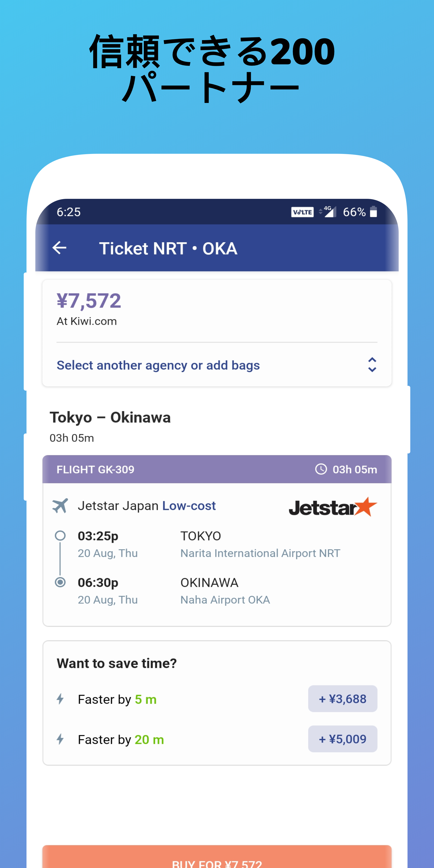Click the airplane icon beside Jetstar Japan
The height and width of the screenshot is (868, 434).
[x=60, y=506]
